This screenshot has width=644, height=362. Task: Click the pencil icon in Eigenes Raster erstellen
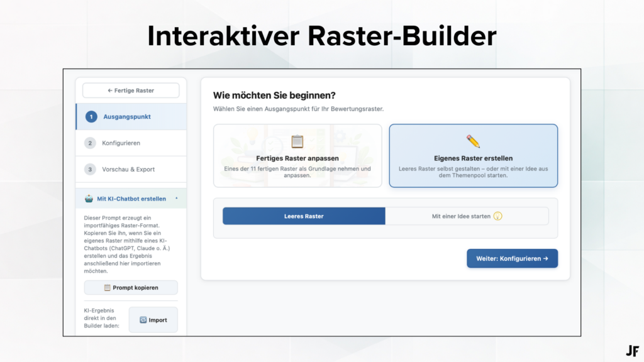point(473,141)
